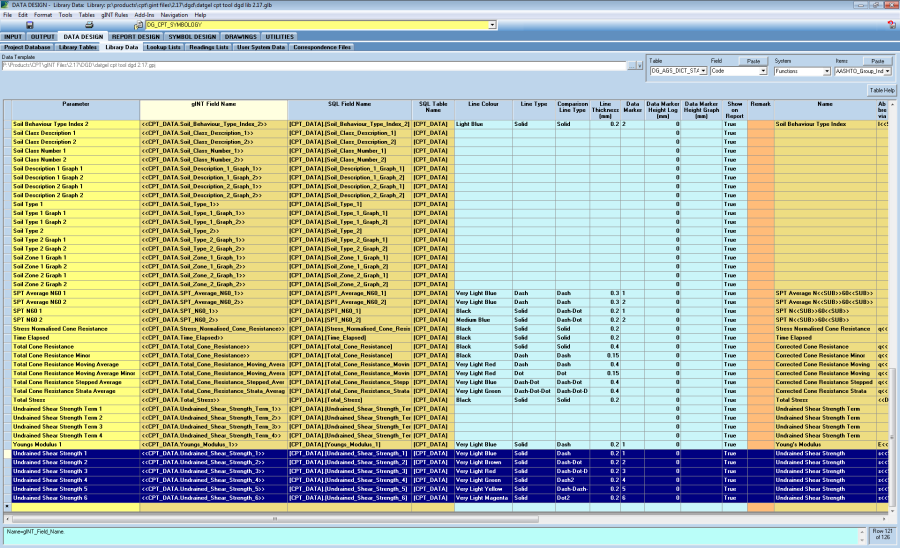
Task: Click the Paste button next to Items
Action: click(x=878, y=61)
